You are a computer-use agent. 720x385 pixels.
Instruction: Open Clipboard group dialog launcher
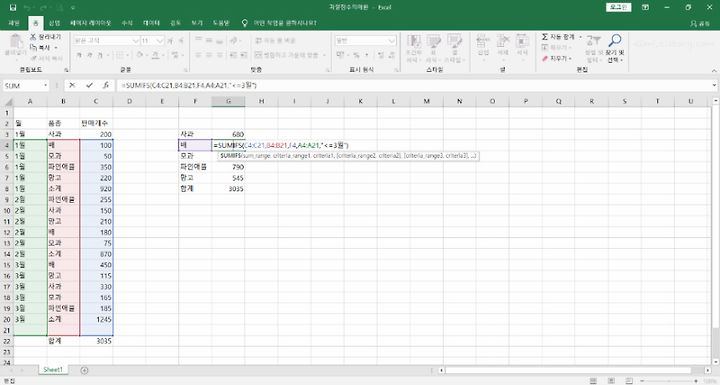(x=67, y=70)
